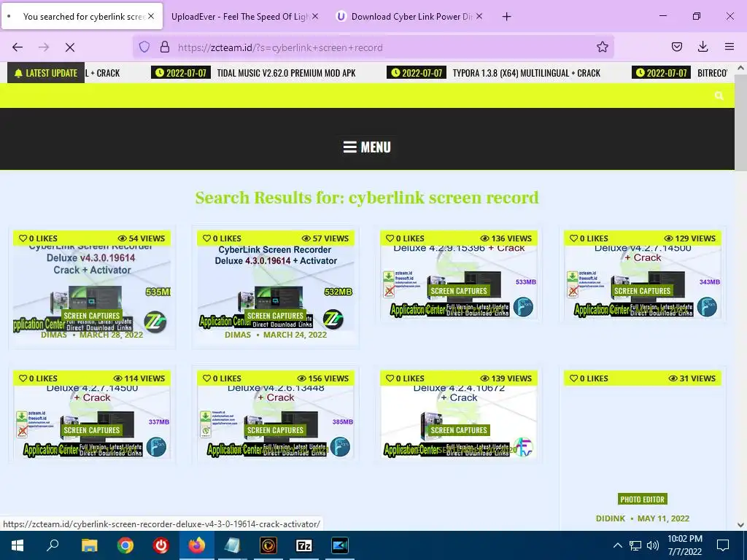Viewport: 747px width, 560px height.
Task: Open Typora 1.3.8 Multilingual Crack link
Action: coord(527,73)
